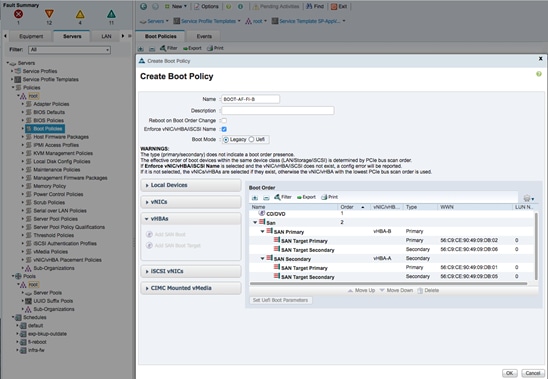Click the Find toolbar button

[315, 6]
